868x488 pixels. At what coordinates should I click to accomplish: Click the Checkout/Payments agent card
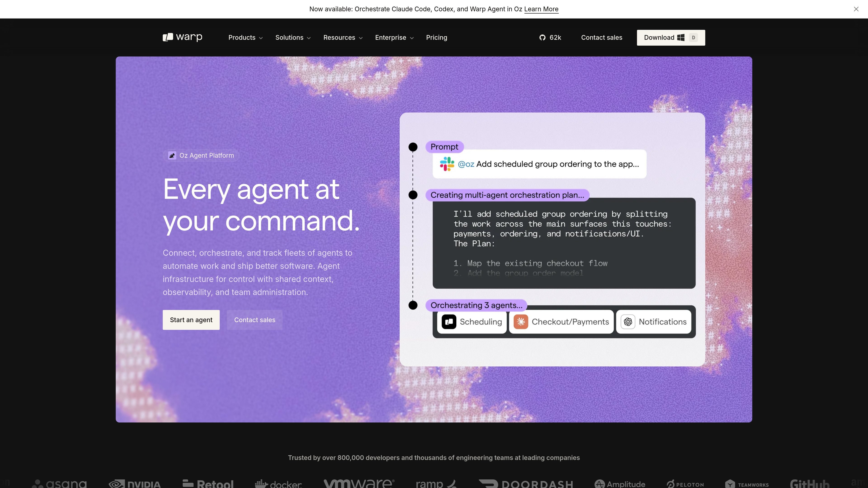561,322
